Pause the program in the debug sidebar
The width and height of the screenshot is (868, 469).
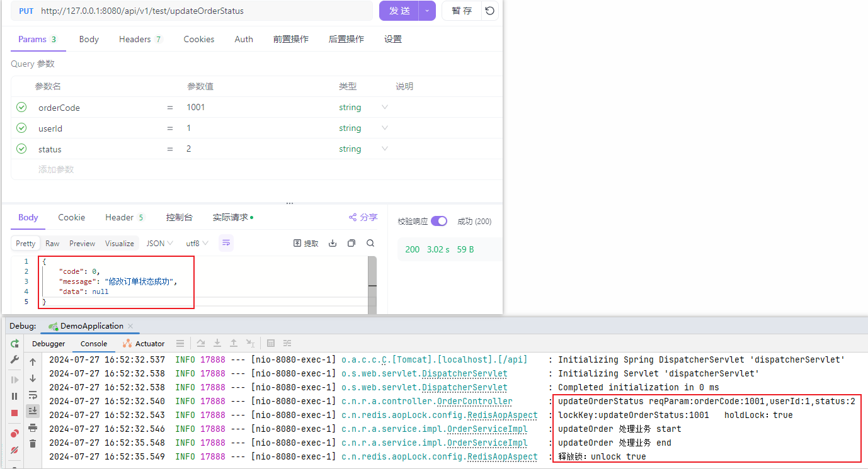(x=14, y=397)
